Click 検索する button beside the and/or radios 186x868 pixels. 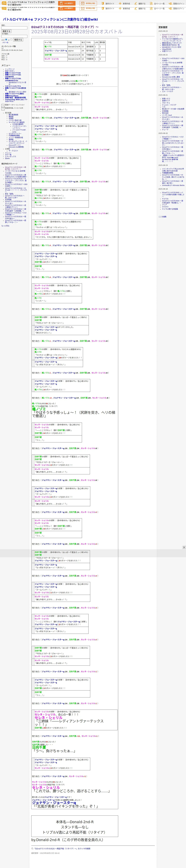coord(18,40)
